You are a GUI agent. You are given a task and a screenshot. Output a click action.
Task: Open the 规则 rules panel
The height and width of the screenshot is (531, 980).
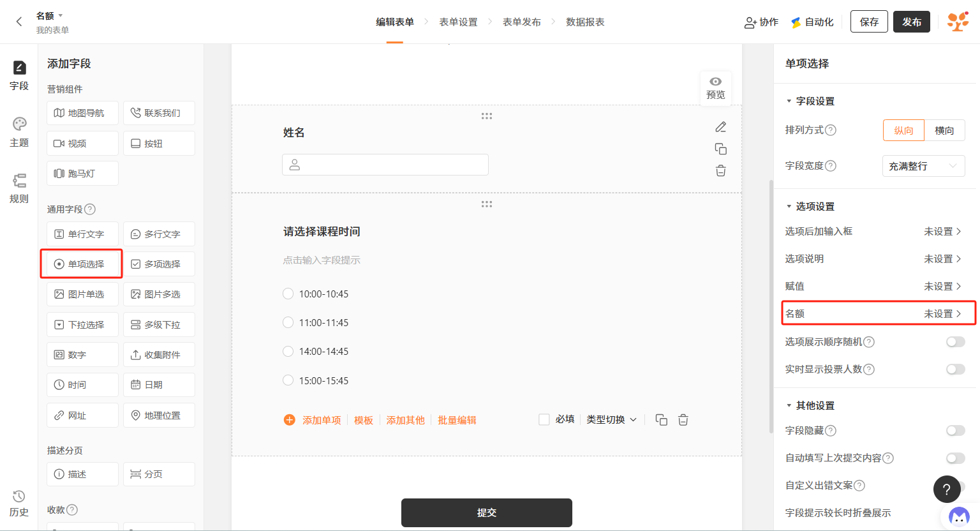[19, 188]
